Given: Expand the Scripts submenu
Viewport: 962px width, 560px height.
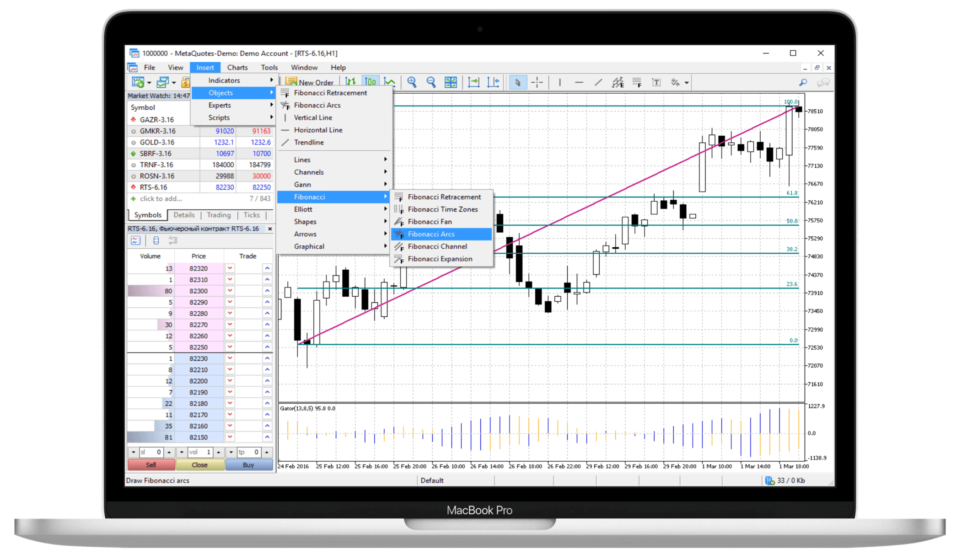Looking at the screenshot, I should [x=234, y=117].
